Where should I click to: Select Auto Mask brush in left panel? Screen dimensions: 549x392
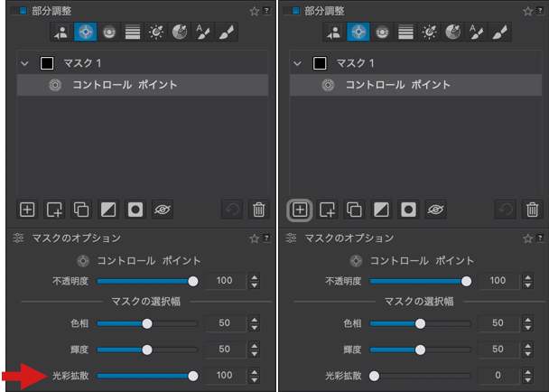203,33
